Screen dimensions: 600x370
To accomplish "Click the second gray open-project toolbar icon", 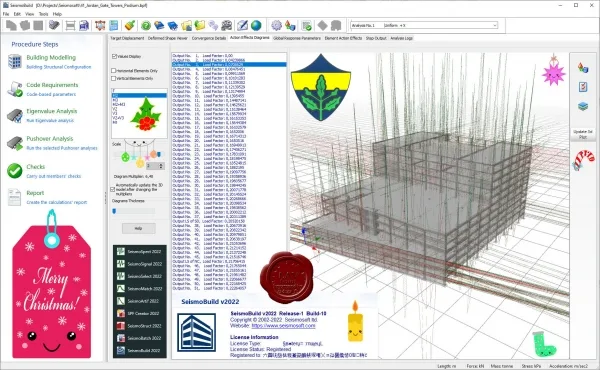I will (25, 25).
